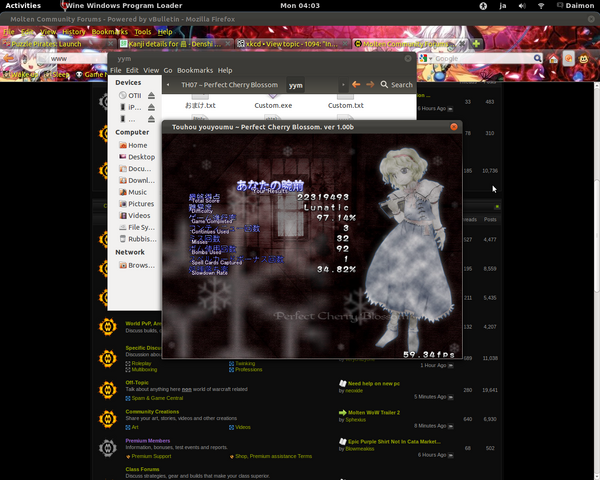Open Music folder in sidebar
600x480 pixels.
[133, 192]
